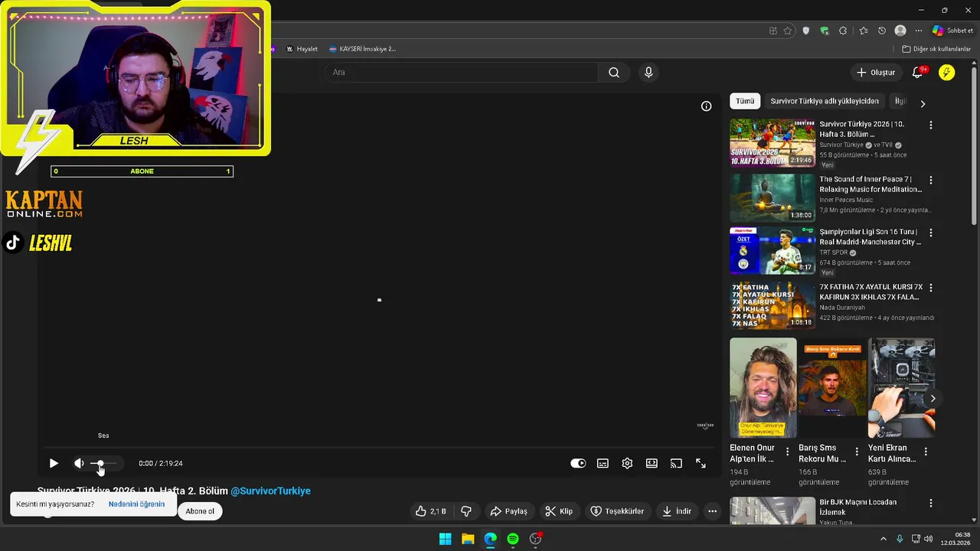
Task: Switch the player to theater mode
Action: point(652,463)
